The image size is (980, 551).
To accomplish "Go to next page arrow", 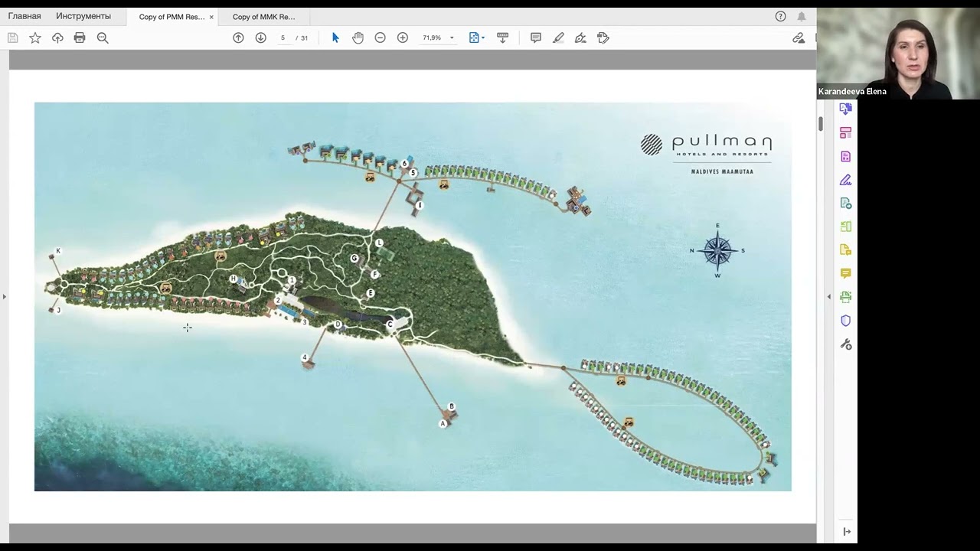I will click(260, 37).
